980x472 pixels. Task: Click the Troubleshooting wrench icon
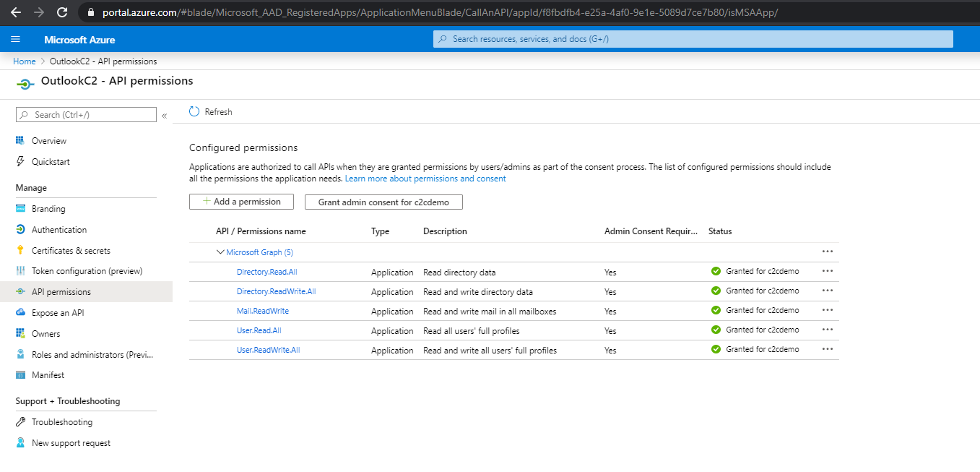coord(20,422)
